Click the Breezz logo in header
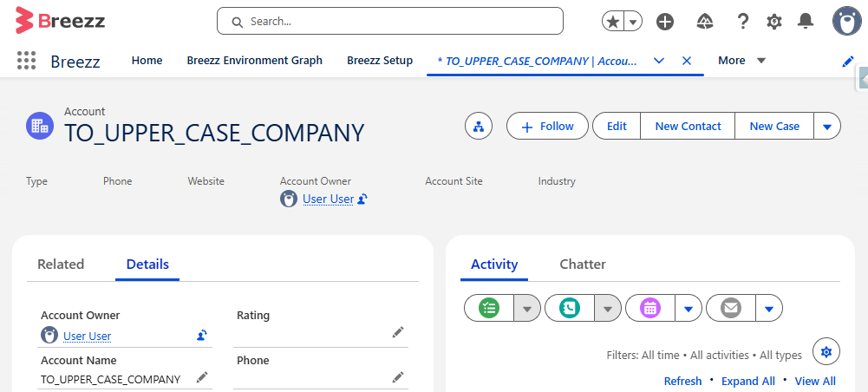 tap(60, 21)
